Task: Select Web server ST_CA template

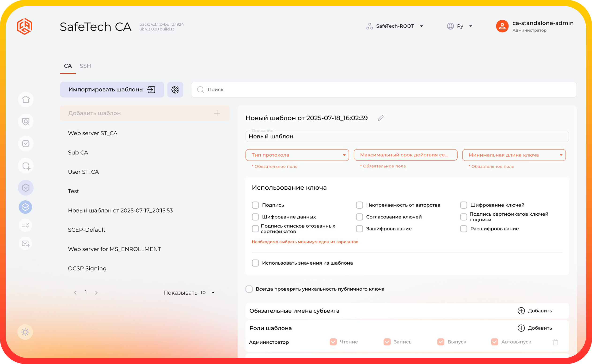Action: click(93, 133)
